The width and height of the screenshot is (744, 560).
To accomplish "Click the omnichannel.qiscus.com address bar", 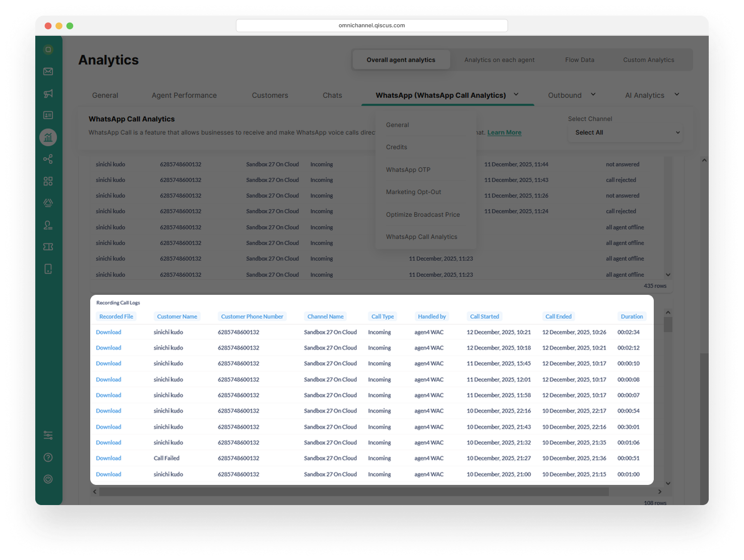I will pos(372,25).
